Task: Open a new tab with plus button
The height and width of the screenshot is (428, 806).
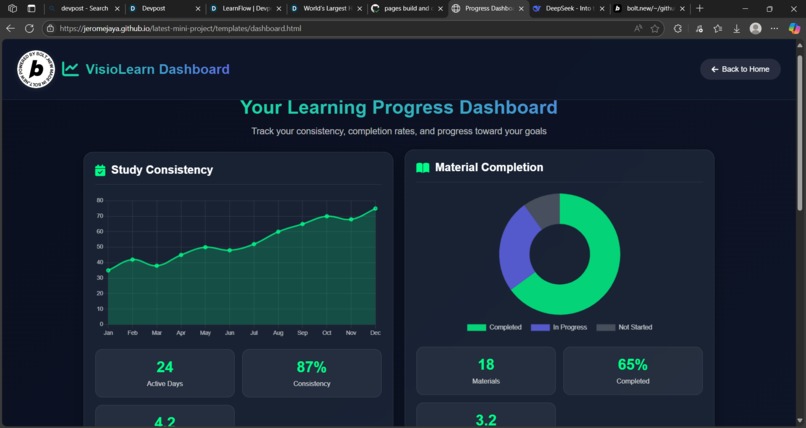Action: (699, 8)
